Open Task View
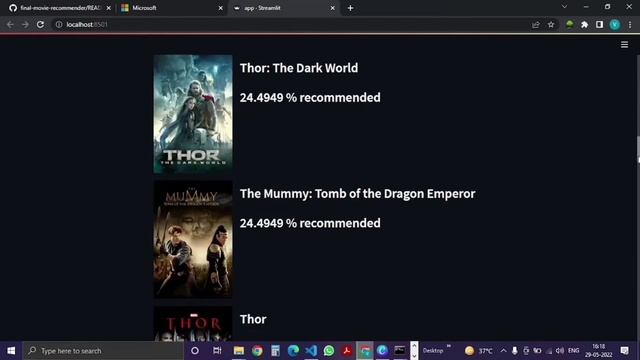The image size is (640, 360). [x=217, y=351]
